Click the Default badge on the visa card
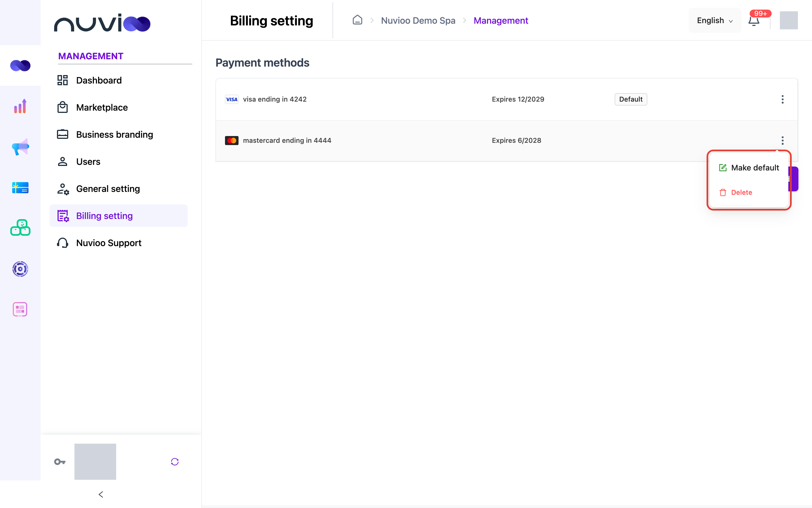The height and width of the screenshot is (508, 812). (631, 99)
